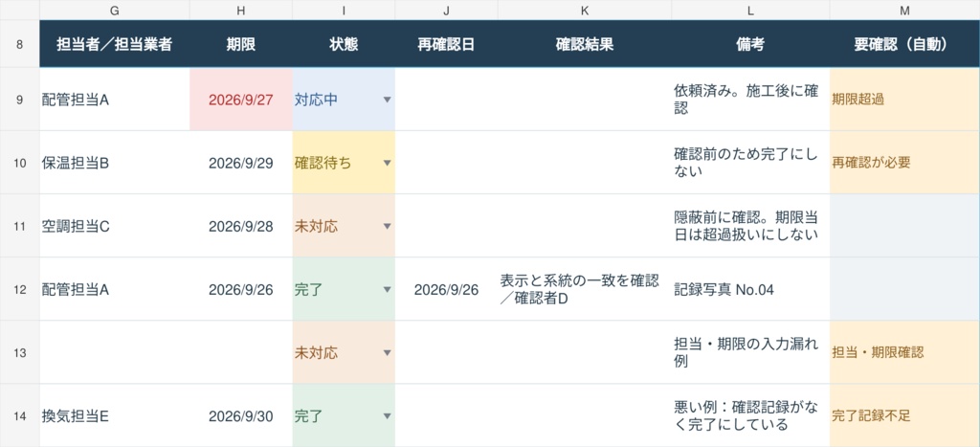Select column M header
Image resolution: width=980 pixels, height=447 pixels.
click(905, 10)
